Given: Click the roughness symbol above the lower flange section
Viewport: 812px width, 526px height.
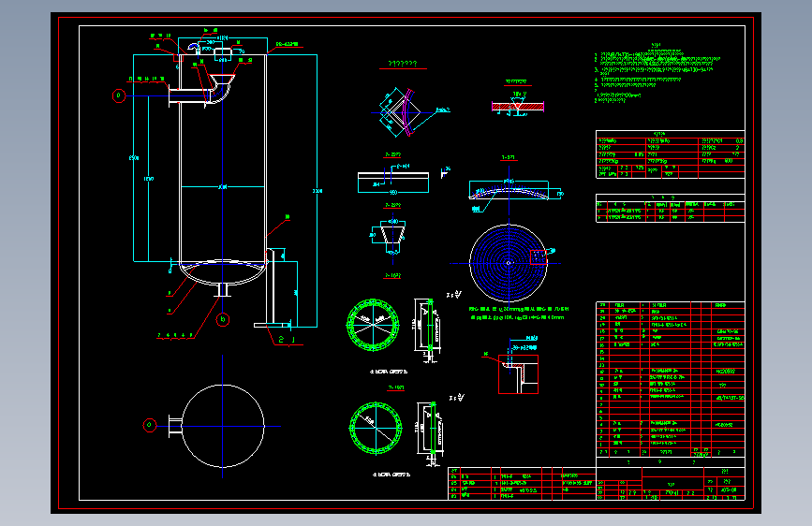Looking at the screenshot, I should click(x=457, y=398).
